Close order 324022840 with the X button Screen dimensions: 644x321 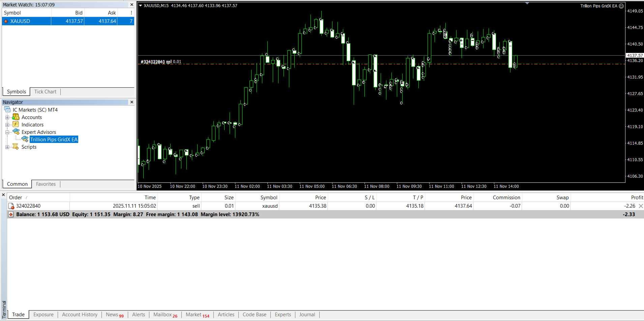point(641,206)
